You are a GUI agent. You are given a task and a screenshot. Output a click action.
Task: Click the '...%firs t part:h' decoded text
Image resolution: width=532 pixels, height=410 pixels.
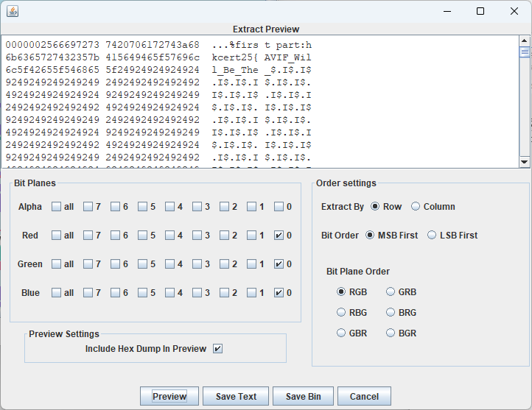(x=262, y=45)
